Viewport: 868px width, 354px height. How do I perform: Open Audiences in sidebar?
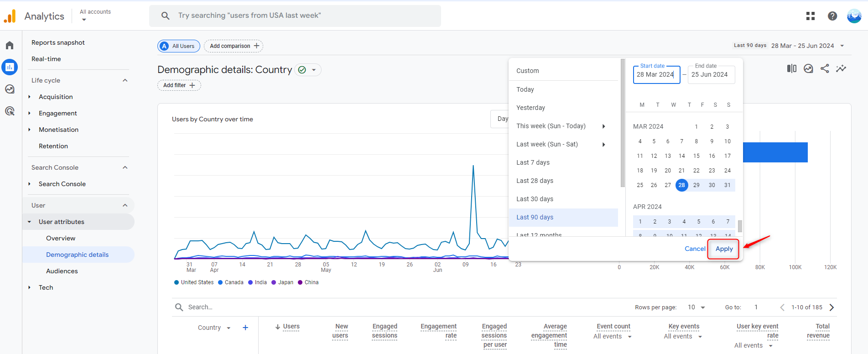click(x=62, y=271)
